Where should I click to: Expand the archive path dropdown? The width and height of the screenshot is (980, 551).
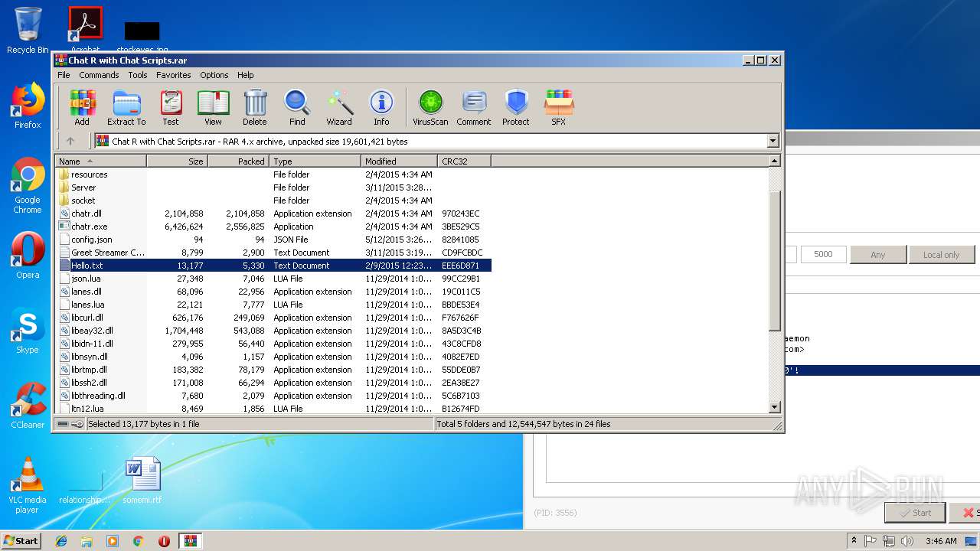(x=773, y=141)
